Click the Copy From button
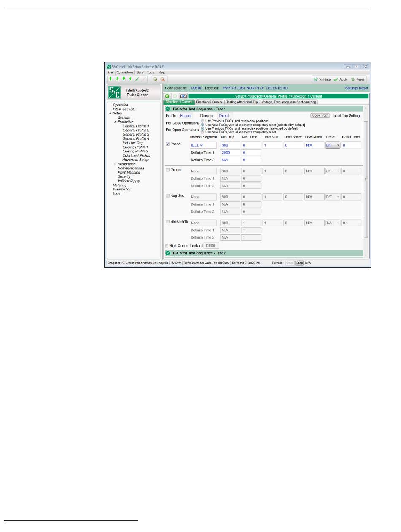This screenshot has width=401, height=532. tap(320, 115)
